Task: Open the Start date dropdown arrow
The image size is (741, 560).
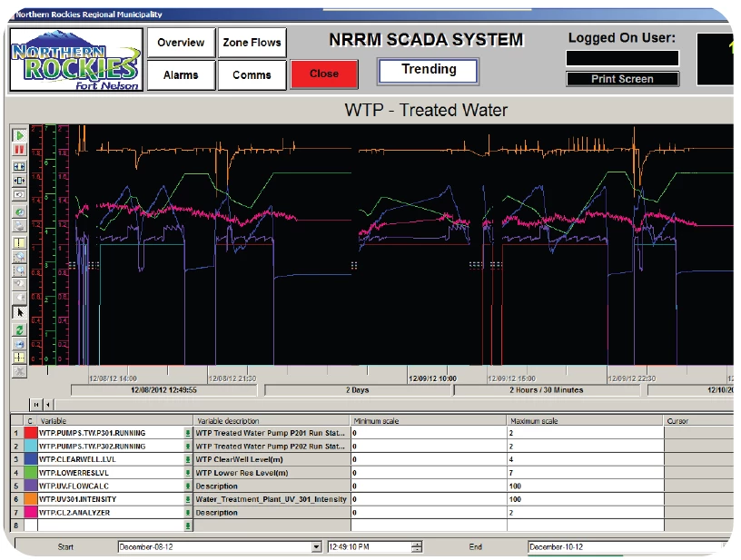Action: pyautogui.click(x=317, y=547)
